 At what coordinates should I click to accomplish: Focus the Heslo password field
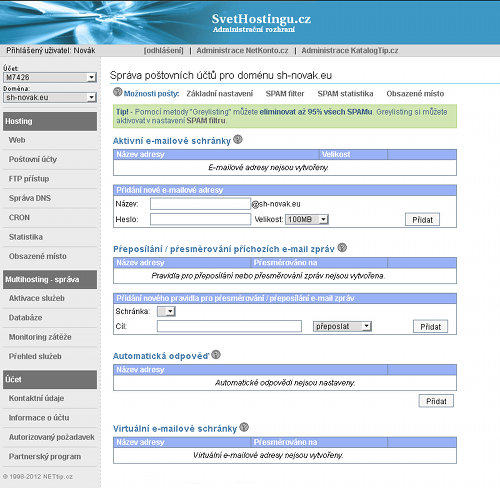click(200, 219)
